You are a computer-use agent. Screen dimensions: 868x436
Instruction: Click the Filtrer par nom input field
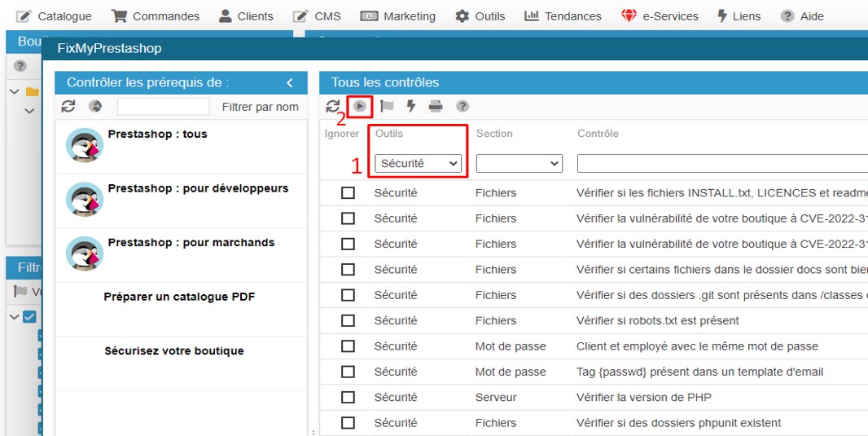pos(163,107)
